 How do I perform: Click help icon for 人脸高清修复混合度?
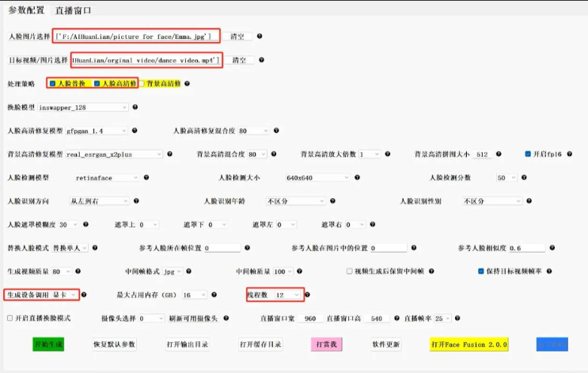[x=276, y=130]
